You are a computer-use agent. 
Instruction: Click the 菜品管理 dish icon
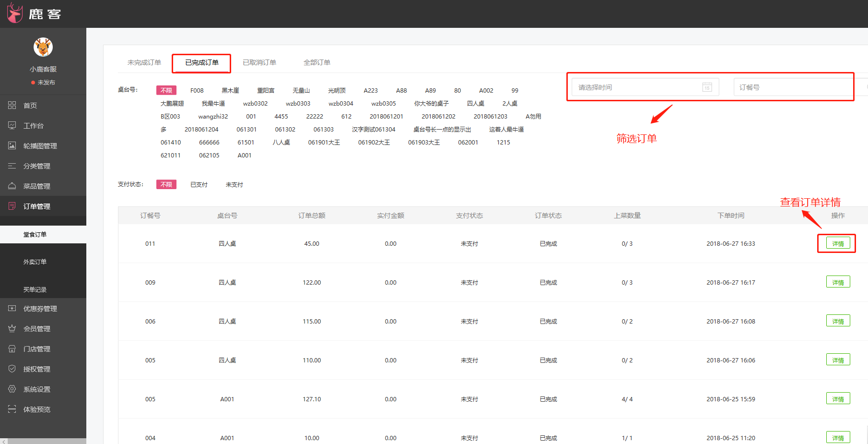point(12,186)
